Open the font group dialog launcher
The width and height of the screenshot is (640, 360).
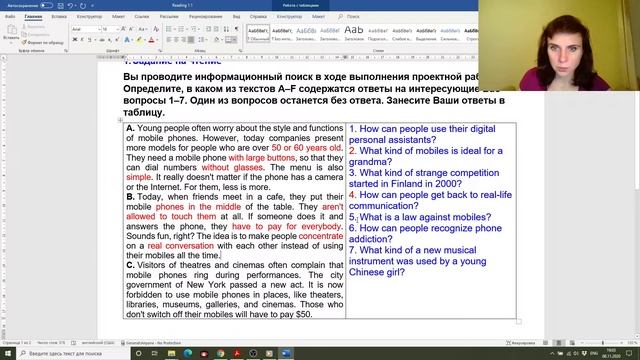click(x=160, y=51)
